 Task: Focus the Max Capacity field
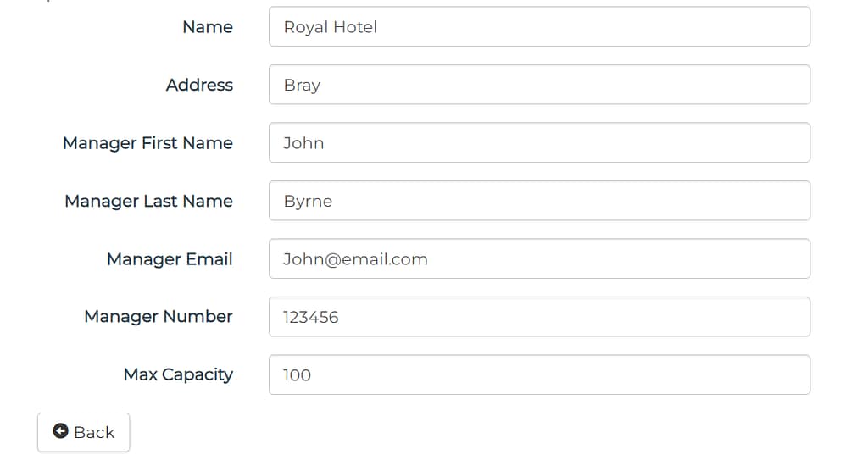[539, 374]
